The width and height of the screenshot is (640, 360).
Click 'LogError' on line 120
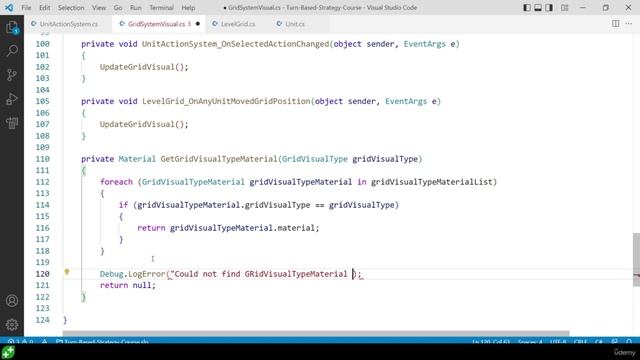147,274
